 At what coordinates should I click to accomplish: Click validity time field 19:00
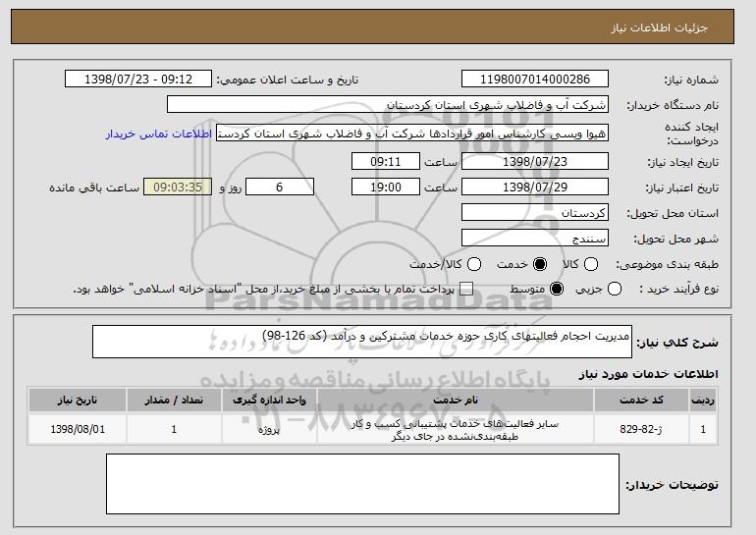point(386,187)
